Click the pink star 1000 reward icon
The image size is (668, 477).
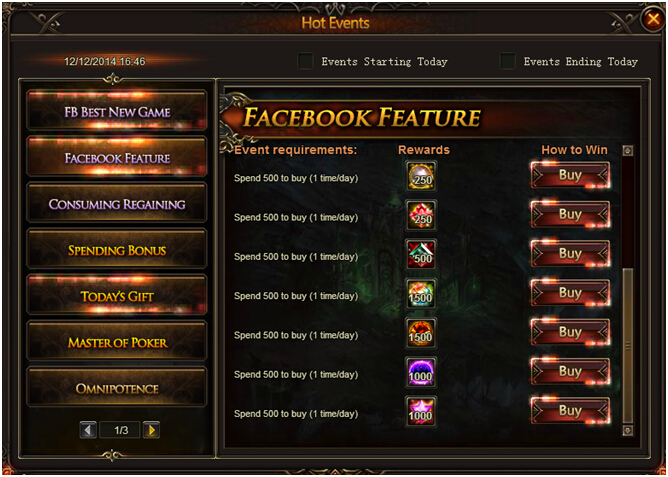tap(421, 411)
